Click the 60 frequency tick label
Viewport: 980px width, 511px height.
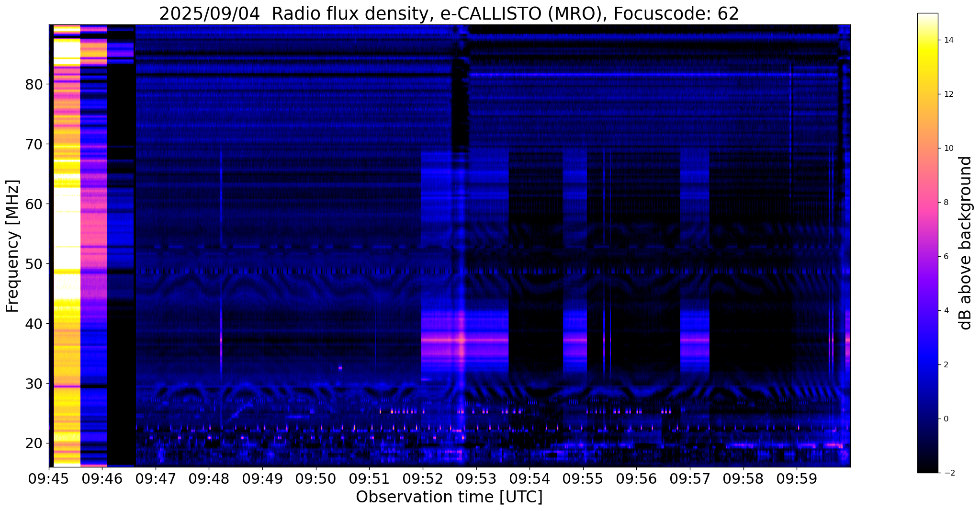coord(34,204)
